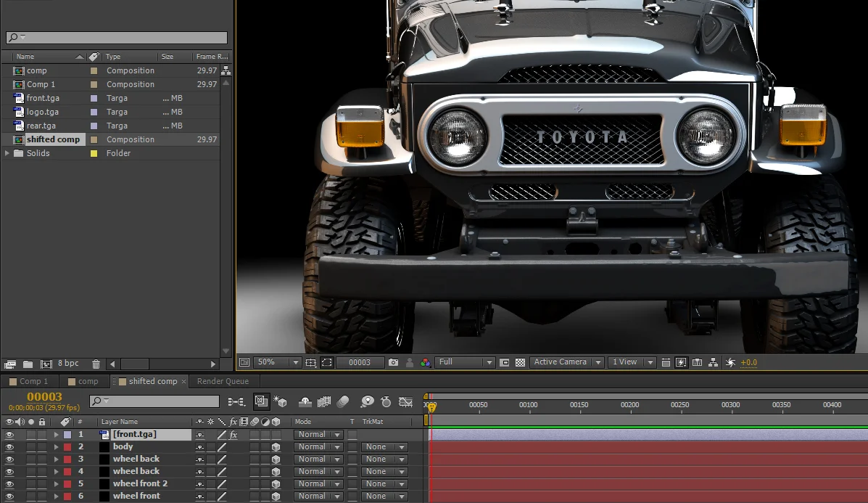The width and height of the screenshot is (868, 503).
Task: Click the timeline's 00003 timecode display
Action: click(x=44, y=396)
